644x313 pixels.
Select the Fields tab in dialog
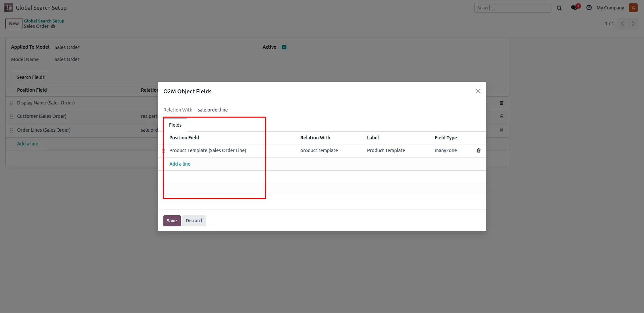pyautogui.click(x=175, y=125)
